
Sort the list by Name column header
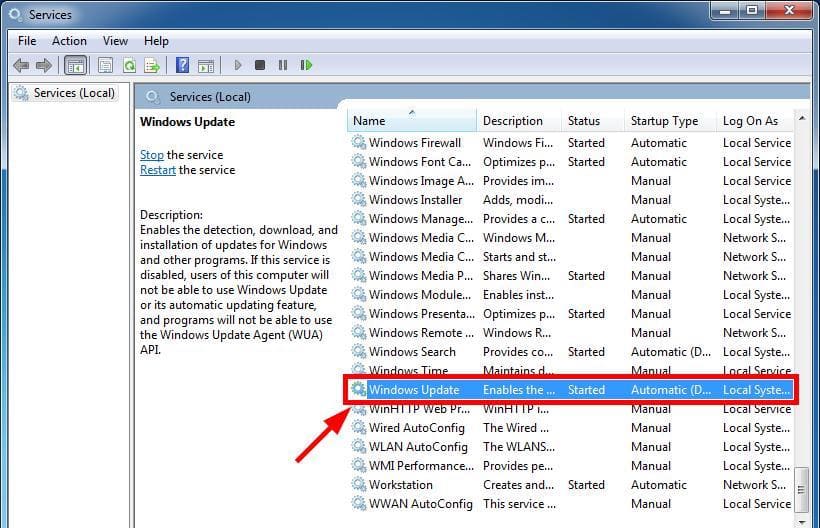click(x=410, y=121)
